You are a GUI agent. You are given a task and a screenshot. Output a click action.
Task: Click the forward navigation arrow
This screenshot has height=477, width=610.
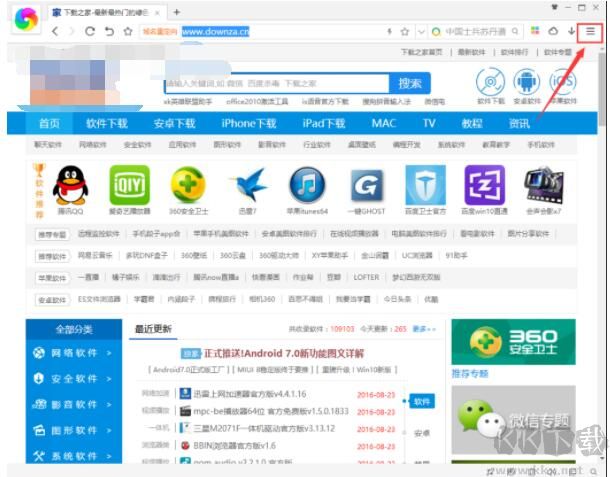(x=72, y=31)
